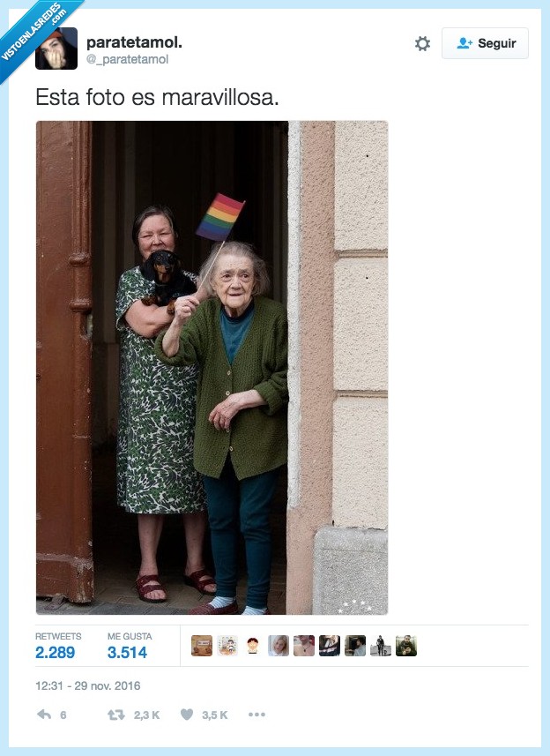550x756 pixels.
Task: Select the last liker avatar in row
Action: coord(406,646)
